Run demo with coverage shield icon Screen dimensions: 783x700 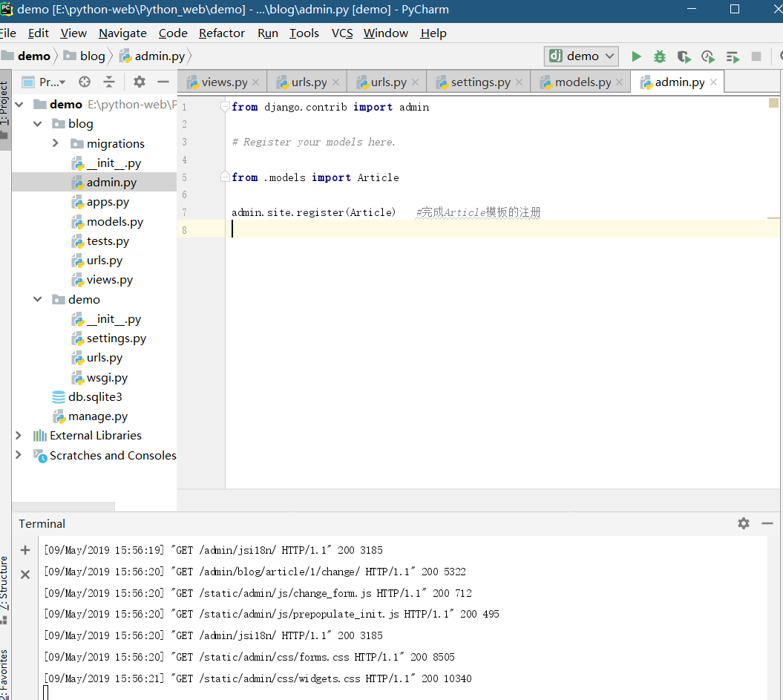(684, 56)
